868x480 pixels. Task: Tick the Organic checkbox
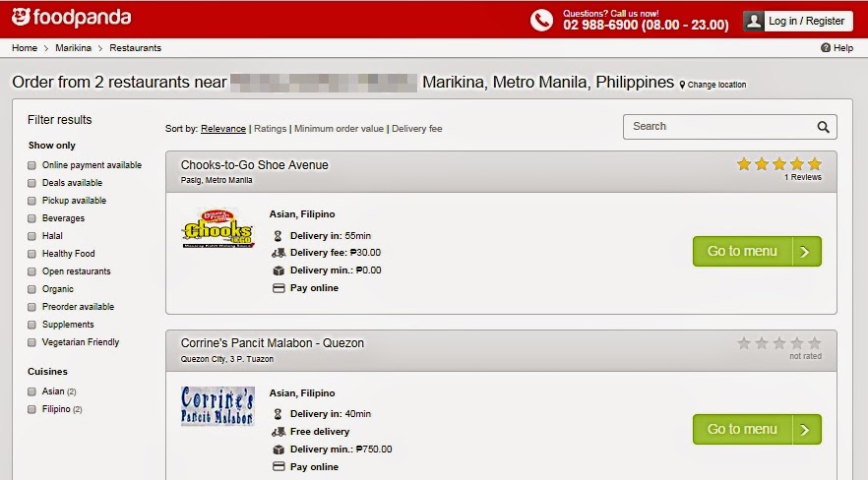click(x=31, y=289)
